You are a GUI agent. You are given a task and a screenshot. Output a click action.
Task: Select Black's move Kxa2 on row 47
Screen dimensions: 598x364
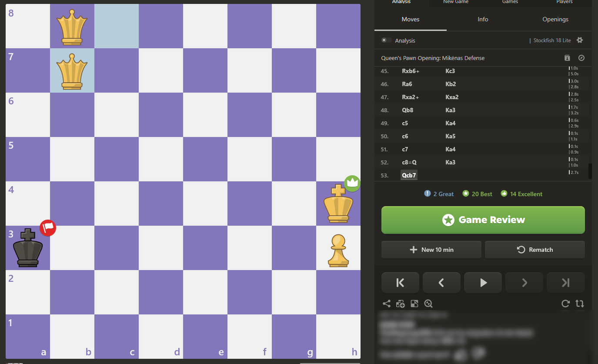coord(452,97)
